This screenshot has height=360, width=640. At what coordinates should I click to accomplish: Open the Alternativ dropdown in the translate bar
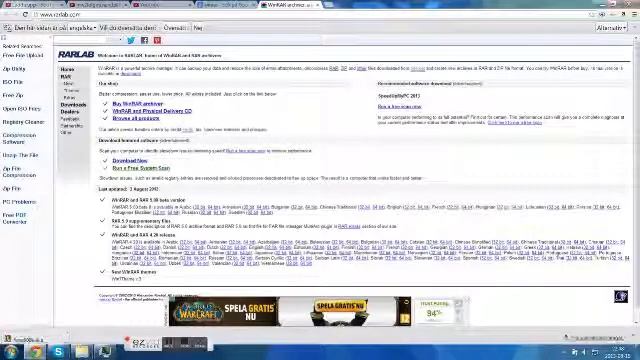point(611,28)
